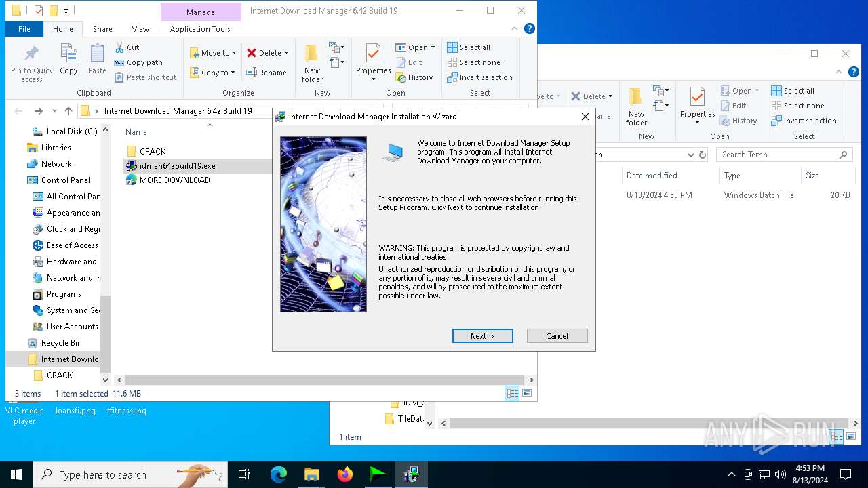Open the File menu tab
868x488 pixels.
tap(24, 29)
